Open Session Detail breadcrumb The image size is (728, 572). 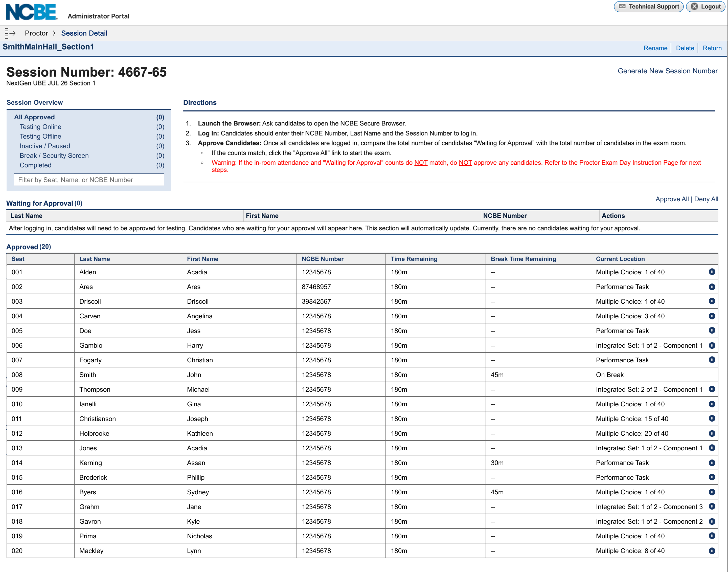pos(84,33)
